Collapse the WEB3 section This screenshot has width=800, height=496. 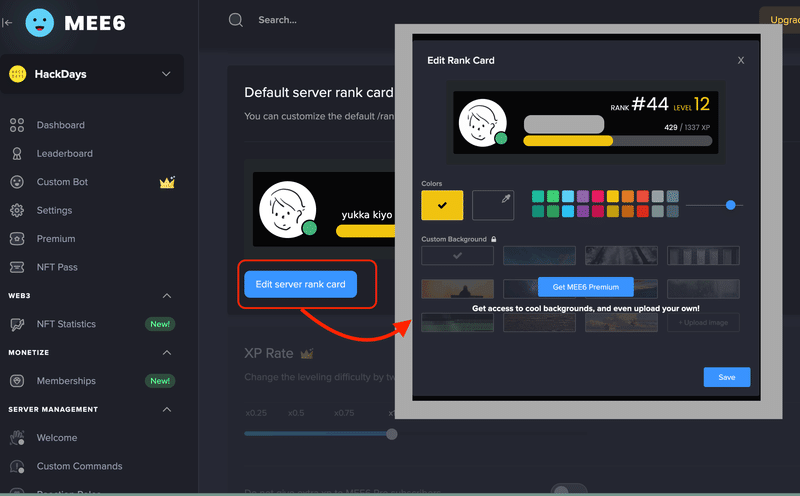(167, 296)
